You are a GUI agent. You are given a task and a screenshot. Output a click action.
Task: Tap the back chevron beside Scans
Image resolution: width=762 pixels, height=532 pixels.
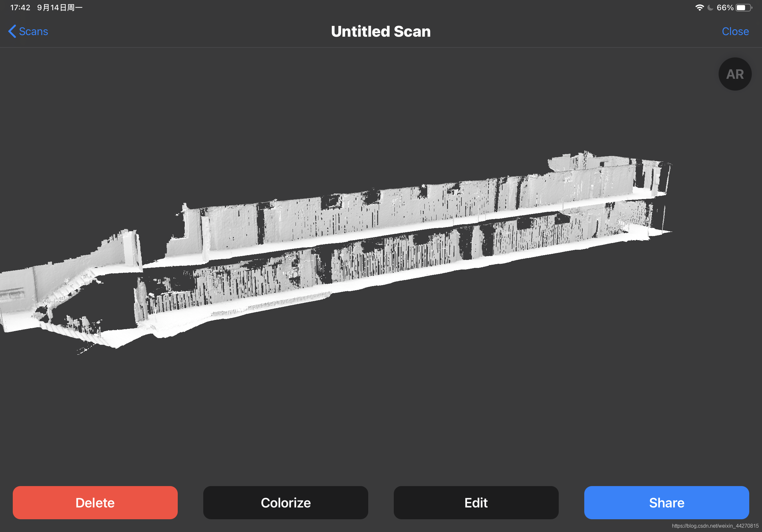(x=12, y=32)
